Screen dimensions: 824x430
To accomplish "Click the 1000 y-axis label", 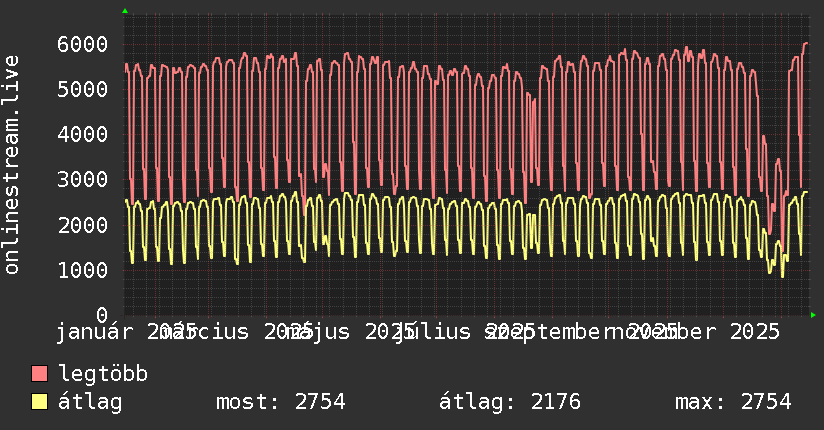I will [83, 271].
